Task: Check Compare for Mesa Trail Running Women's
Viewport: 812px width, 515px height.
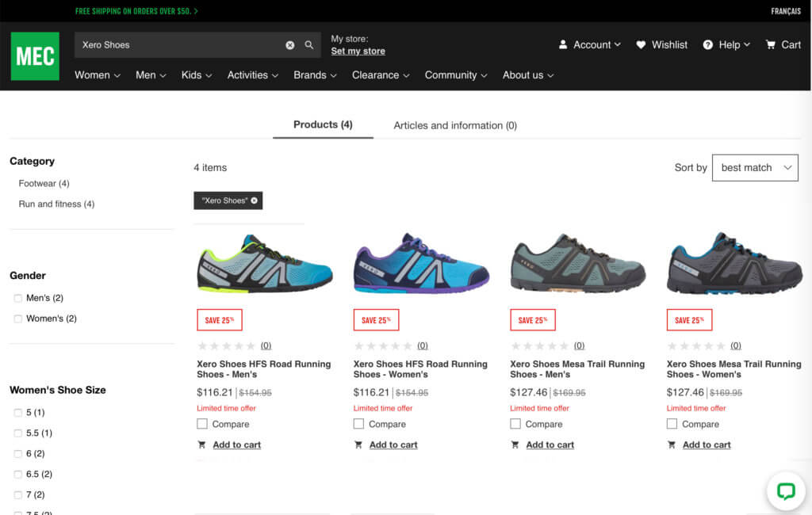Action: point(672,424)
